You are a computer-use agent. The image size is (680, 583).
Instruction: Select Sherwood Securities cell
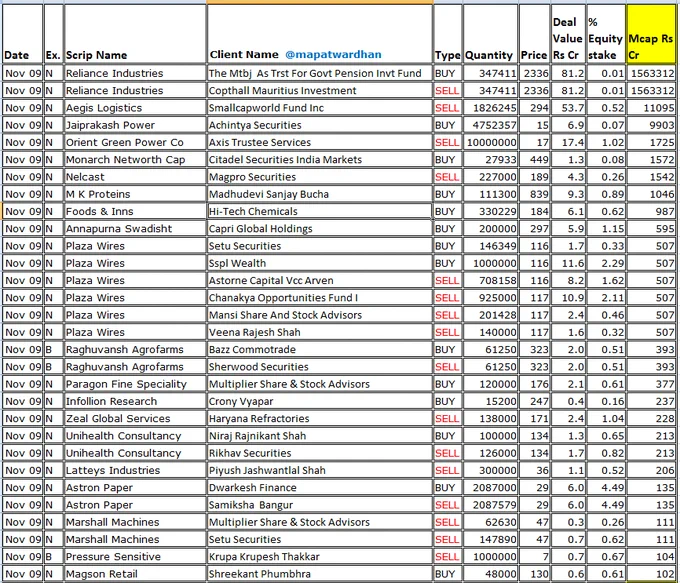(x=320, y=367)
